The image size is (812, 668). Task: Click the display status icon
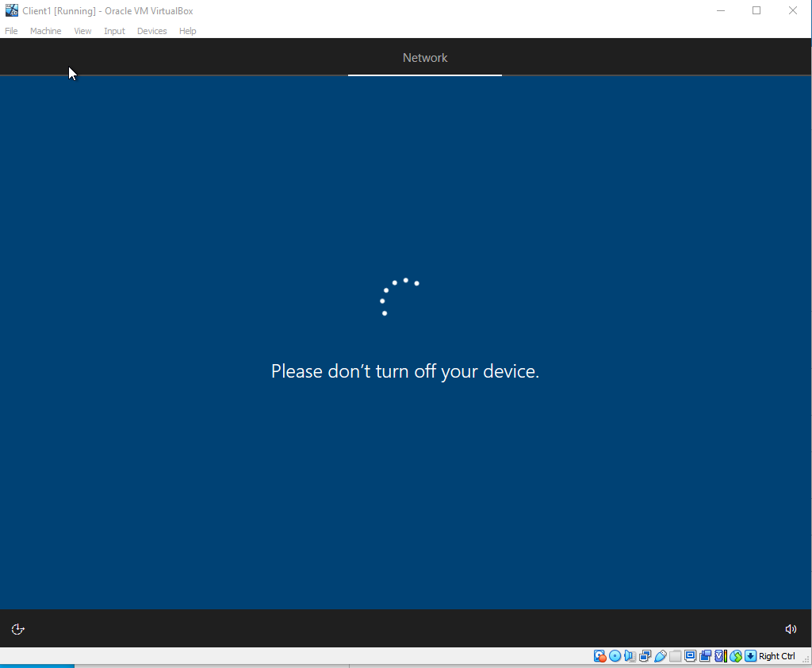tap(691, 656)
